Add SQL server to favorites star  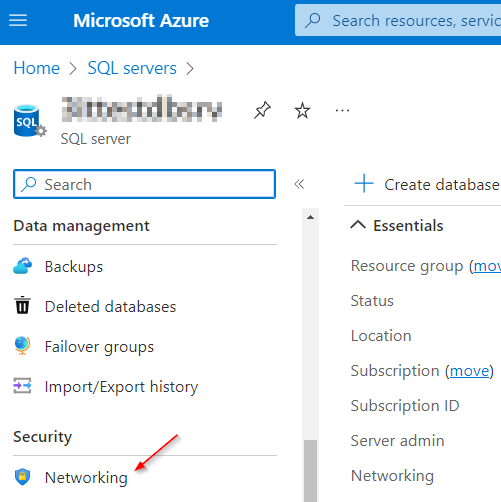point(302,110)
